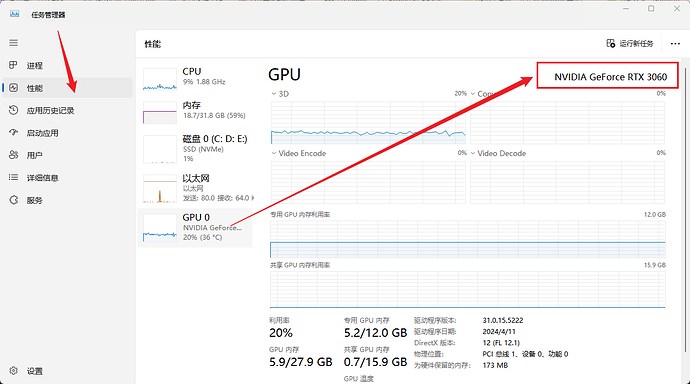Select the Performance (性能) sidebar icon
The height and width of the screenshot is (384, 690).
(x=14, y=88)
